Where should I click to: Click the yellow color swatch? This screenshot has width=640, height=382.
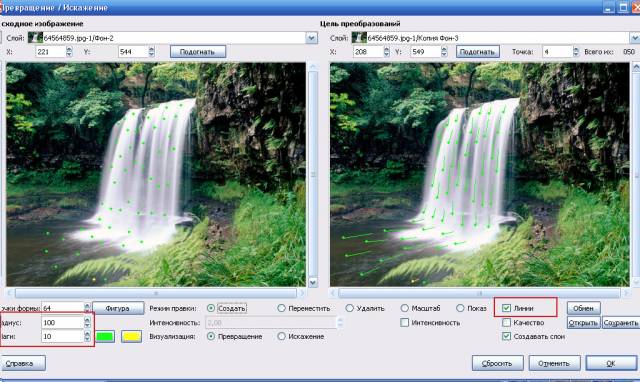tap(131, 337)
